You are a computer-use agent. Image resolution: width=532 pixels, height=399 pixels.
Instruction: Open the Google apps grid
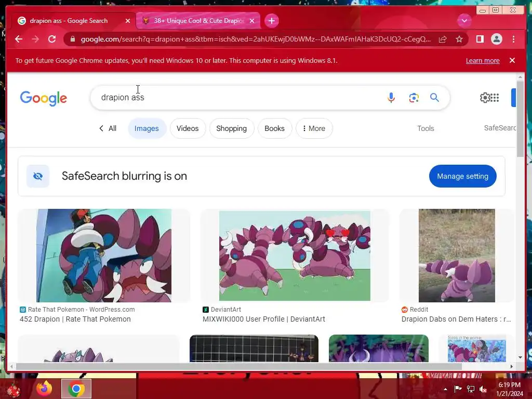click(495, 98)
